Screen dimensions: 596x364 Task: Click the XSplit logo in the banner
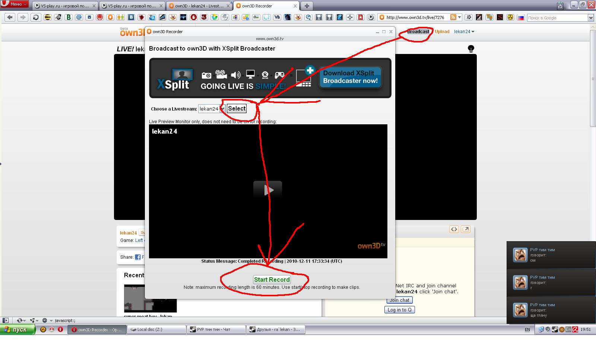[175, 79]
